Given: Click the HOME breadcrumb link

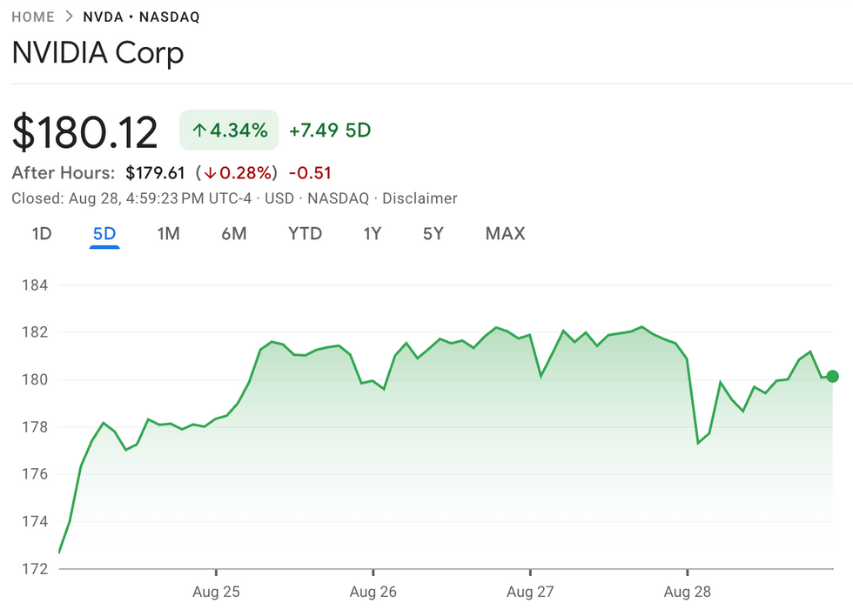Looking at the screenshot, I should 32,17.
